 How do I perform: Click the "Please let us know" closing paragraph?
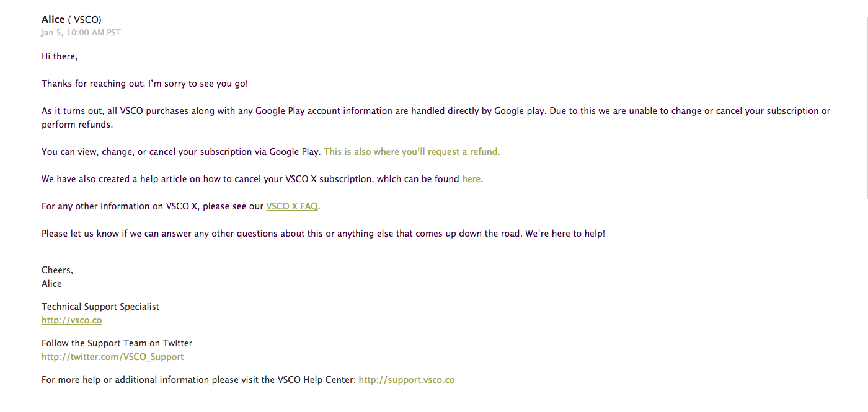(324, 234)
